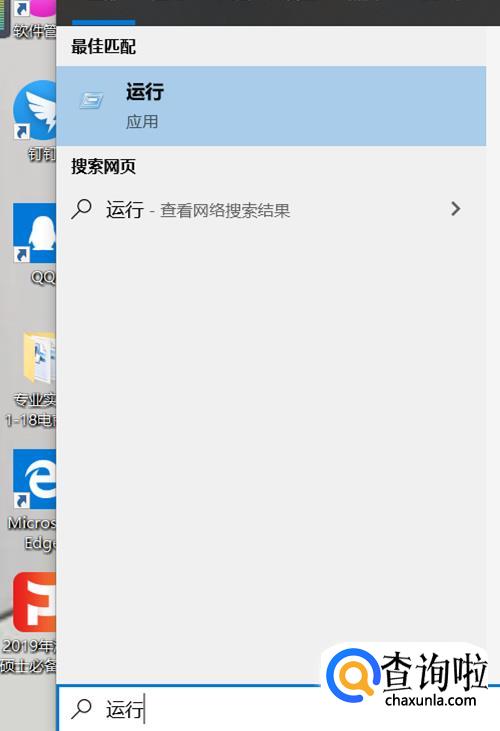Viewport: 500px width, 731px height.
Task: Click the 查看网络搜索结果 description text
Action: coord(225,211)
